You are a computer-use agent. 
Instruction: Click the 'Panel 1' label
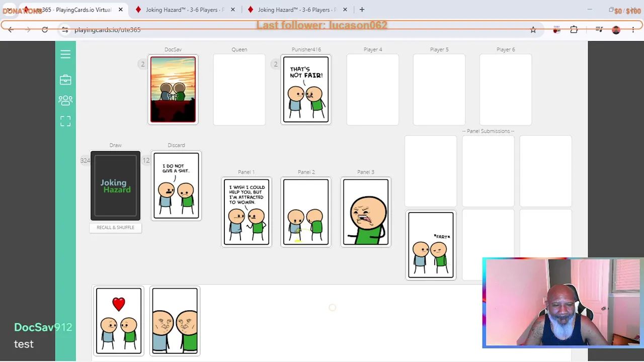(x=247, y=172)
